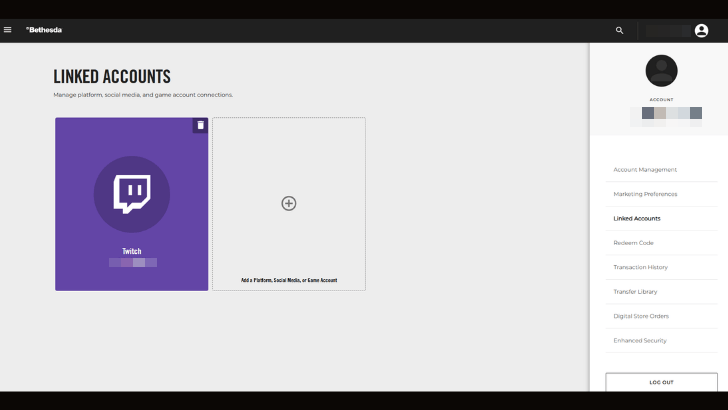This screenshot has width=728, height=410.
Task: View Transaction History
Action: tap(641, 267)
